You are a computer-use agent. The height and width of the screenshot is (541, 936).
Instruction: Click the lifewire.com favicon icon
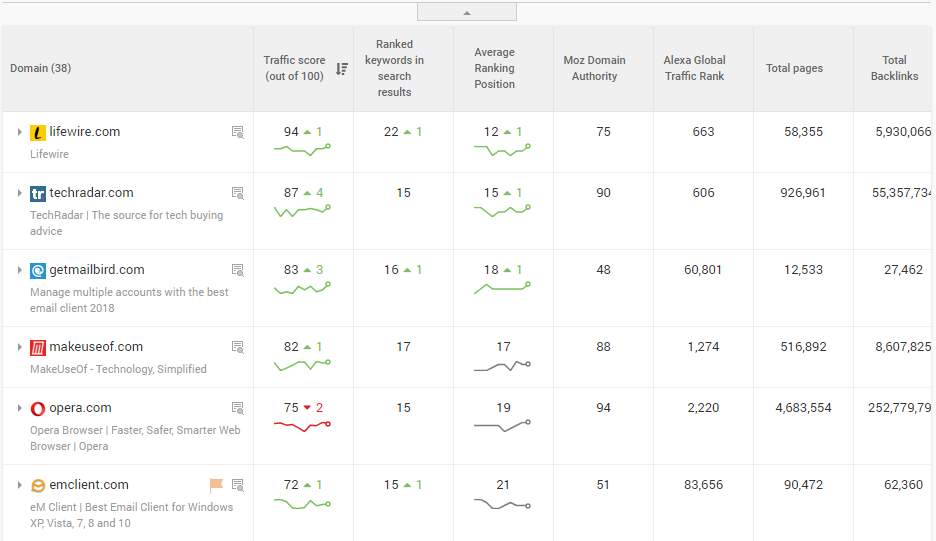coord(38,133)
